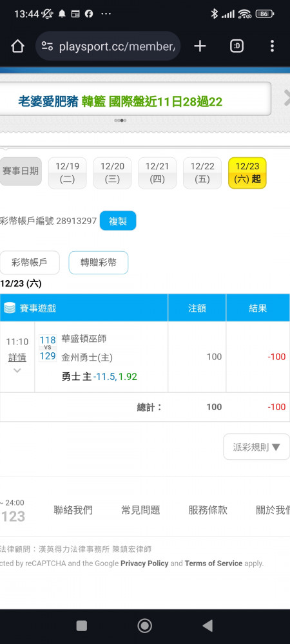Select the 12/22 (五) date tab
This screenshot has width=290, height=644.
click(202, 173)
